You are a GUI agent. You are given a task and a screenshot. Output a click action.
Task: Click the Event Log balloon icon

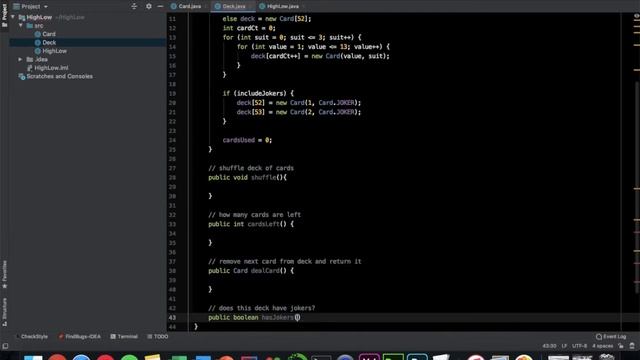coord(599,337)
